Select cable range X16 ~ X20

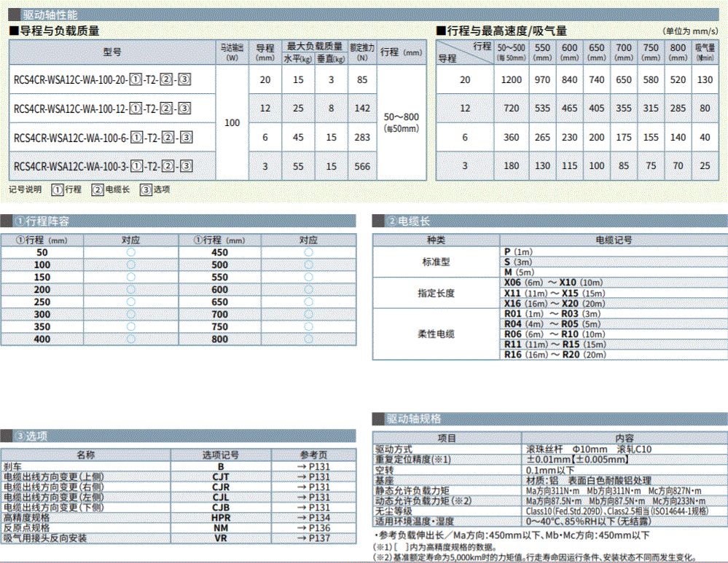[x=555, y=304]
